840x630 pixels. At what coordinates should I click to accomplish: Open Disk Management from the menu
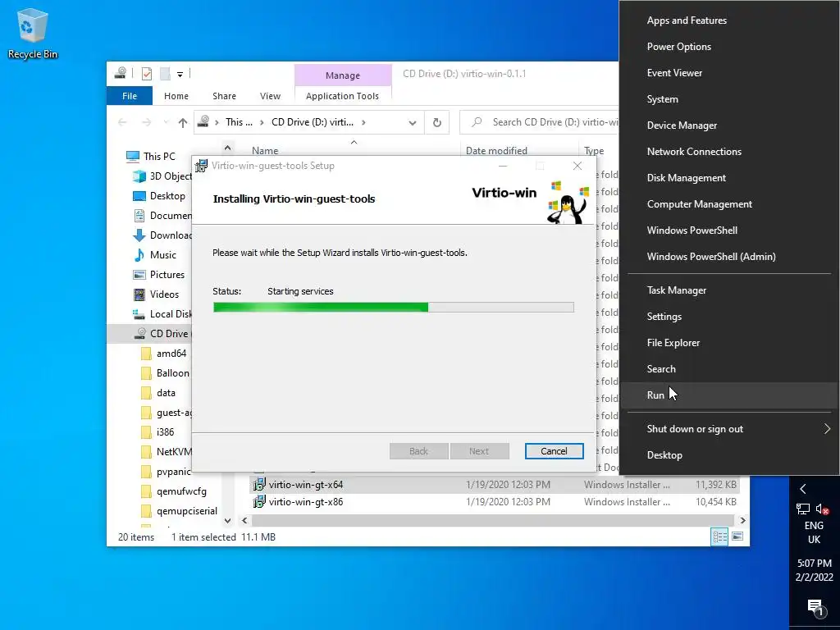729,178
